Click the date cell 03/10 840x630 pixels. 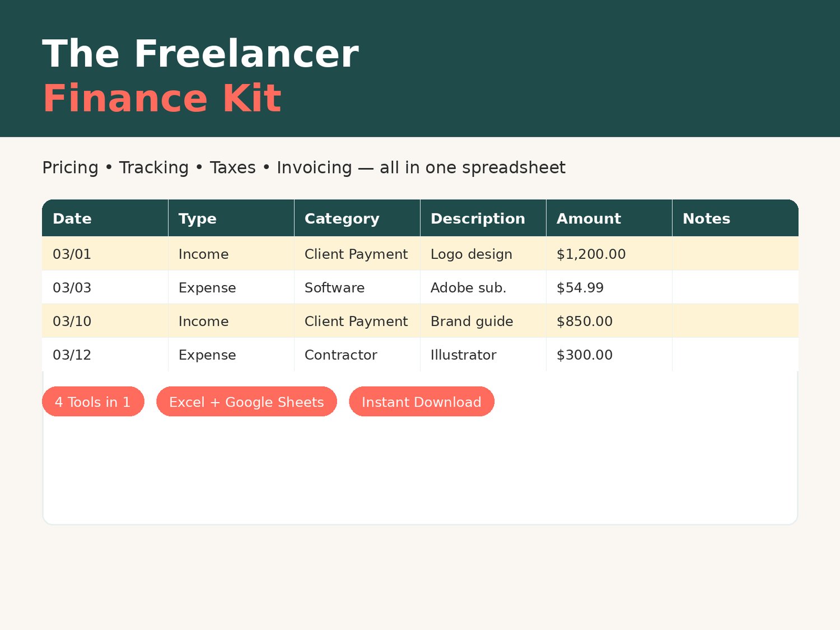coord(105,321)
